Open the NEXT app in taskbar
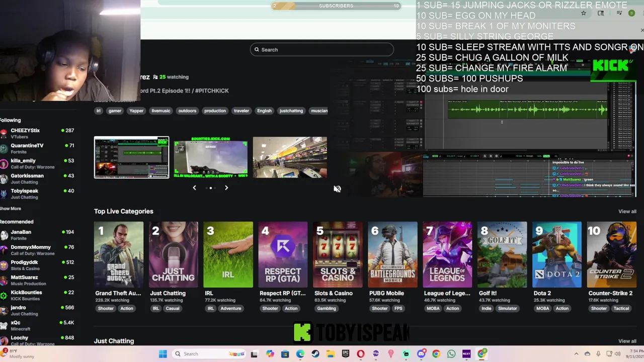644x362 pixels. [x=466, y=354]
